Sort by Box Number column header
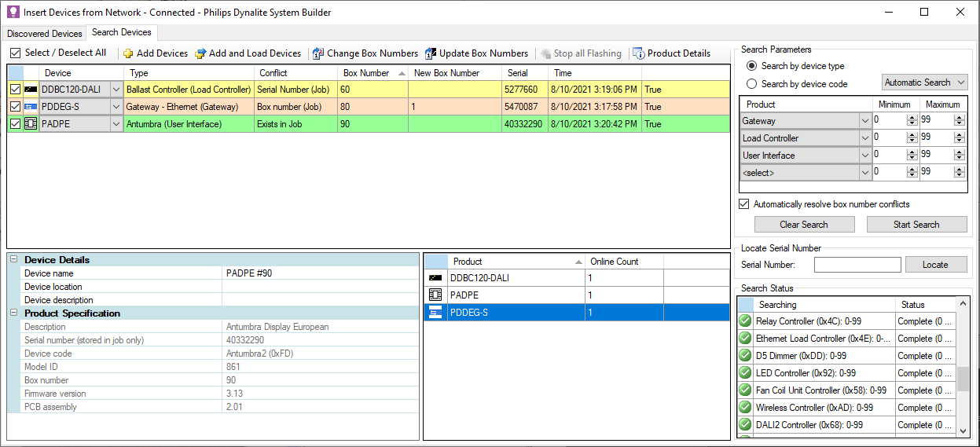 tap(373, 73)
